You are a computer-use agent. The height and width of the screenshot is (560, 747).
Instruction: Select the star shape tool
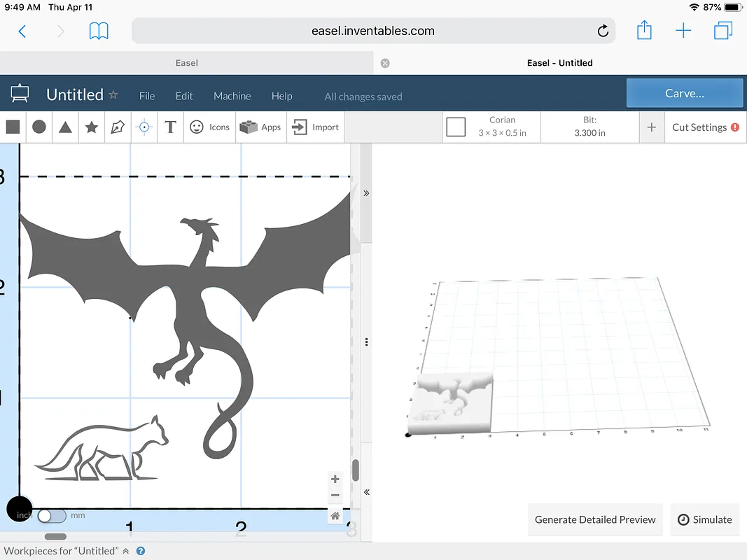[92, 127]
